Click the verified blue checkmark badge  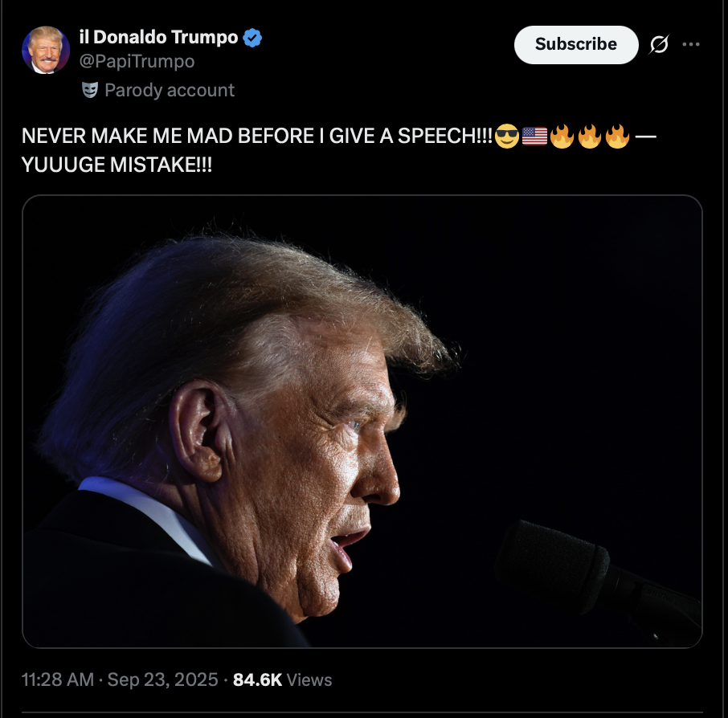(253, 38)
